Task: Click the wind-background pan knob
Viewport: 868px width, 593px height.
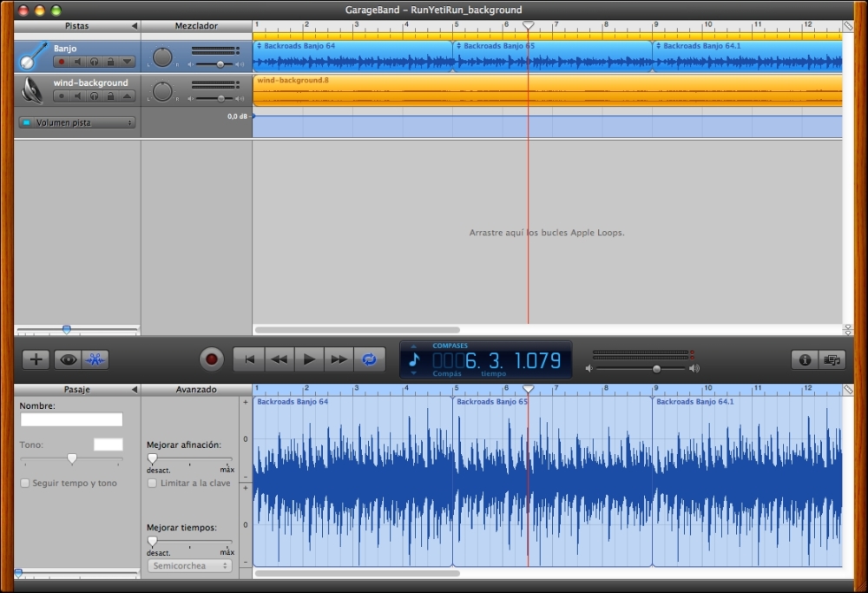Action: [162, 91]
